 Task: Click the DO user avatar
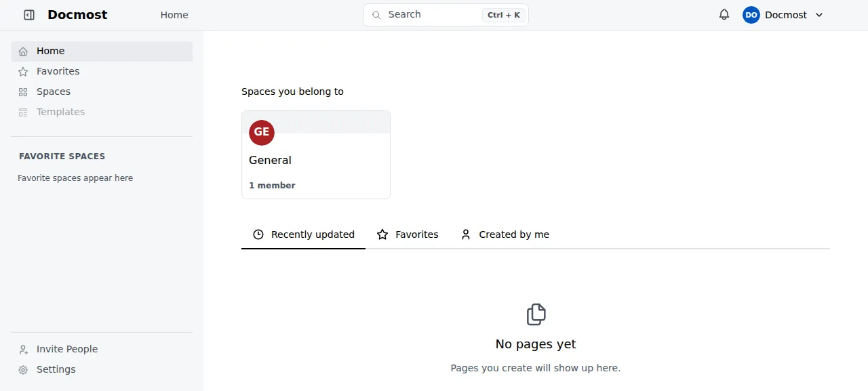751,15
